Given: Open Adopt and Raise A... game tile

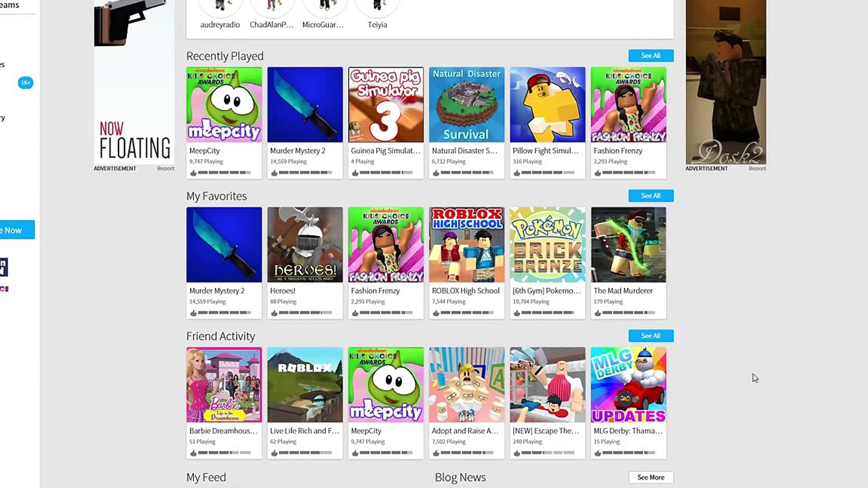Looking at the screenshot, I should click(467, 385).
